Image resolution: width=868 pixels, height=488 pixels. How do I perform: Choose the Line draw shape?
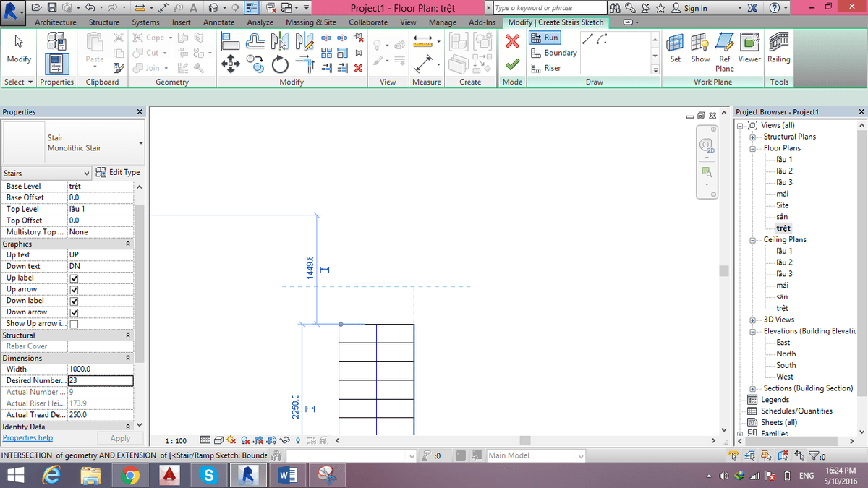click(587, 38)
